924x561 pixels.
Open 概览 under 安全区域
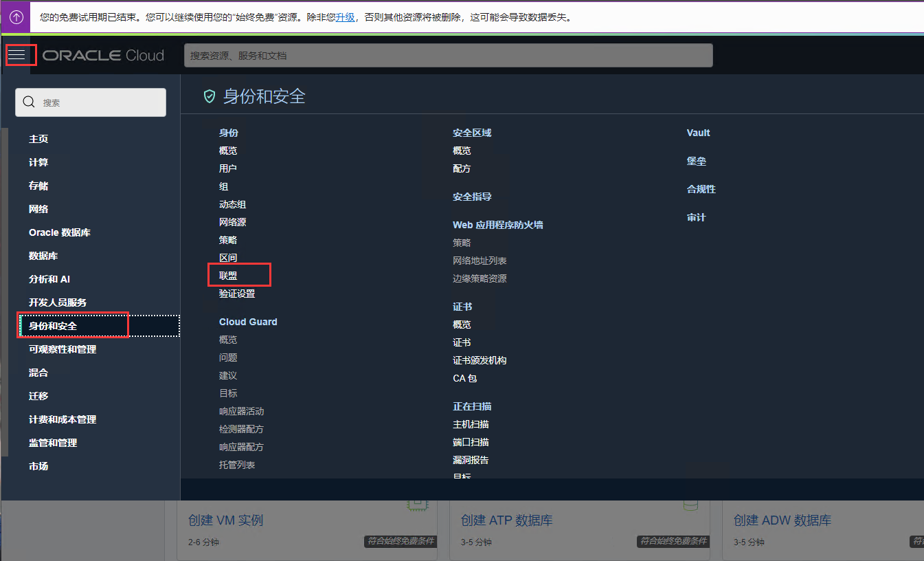[x=462, y=151]
